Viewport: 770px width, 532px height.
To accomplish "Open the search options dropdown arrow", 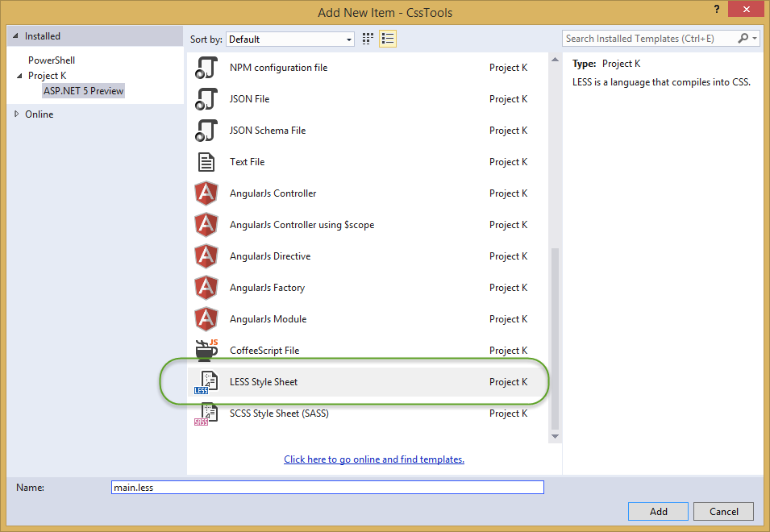I will tap(755, 38).
